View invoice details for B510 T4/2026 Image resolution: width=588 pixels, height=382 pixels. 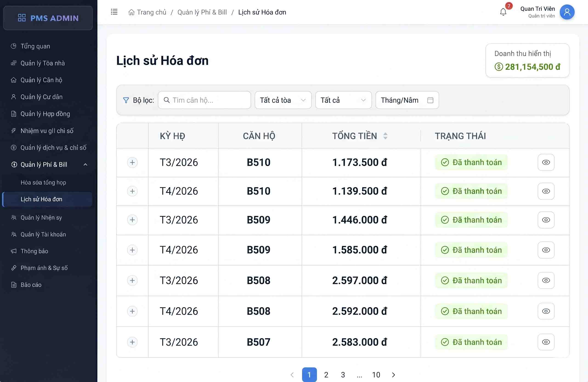point(546,191)
